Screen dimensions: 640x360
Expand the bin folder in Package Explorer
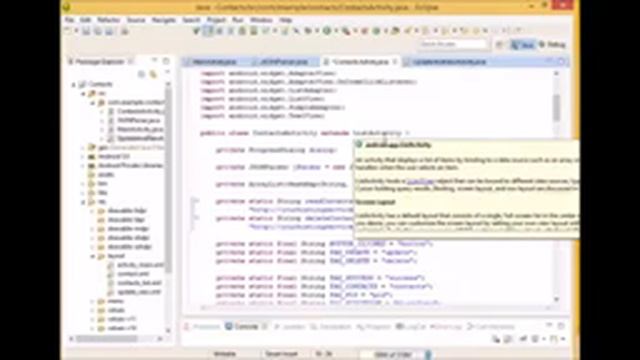point(83,184)
